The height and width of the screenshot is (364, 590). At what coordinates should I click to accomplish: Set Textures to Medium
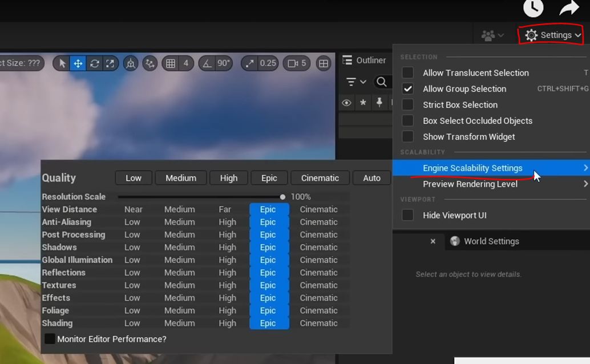pos(180,285)
